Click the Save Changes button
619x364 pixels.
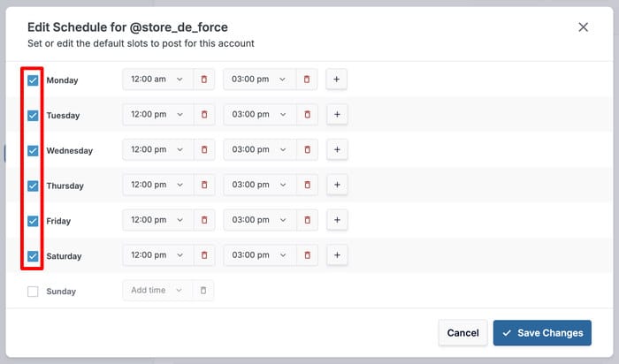tap(541, 333)
